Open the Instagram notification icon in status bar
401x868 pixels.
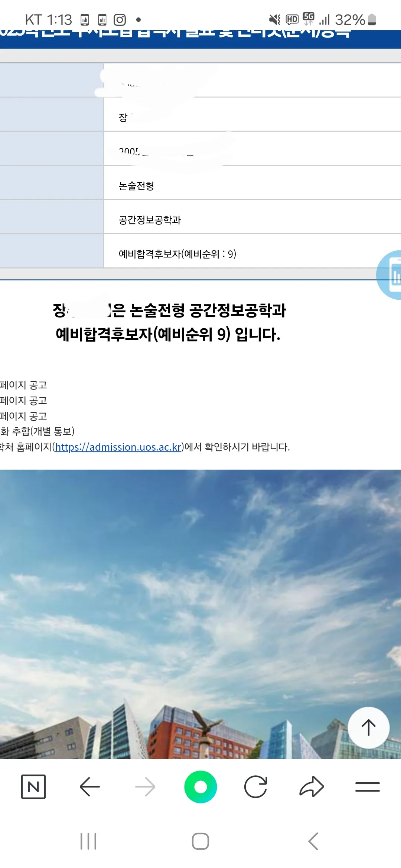pyautogui.click(x=120, y=20)
